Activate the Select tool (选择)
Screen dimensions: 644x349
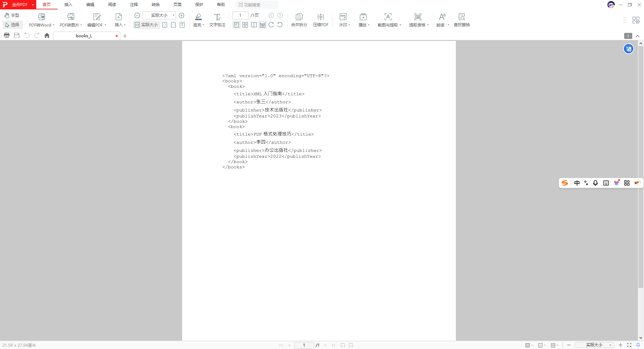pyautogui.click(x=12, y=25)
